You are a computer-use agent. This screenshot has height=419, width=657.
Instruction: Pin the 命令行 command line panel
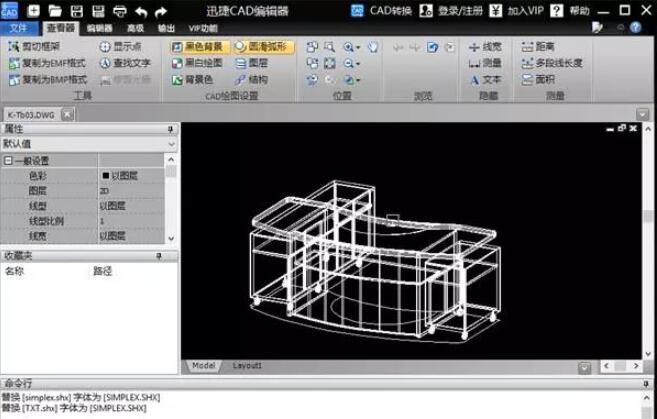(x=646, y=383)
